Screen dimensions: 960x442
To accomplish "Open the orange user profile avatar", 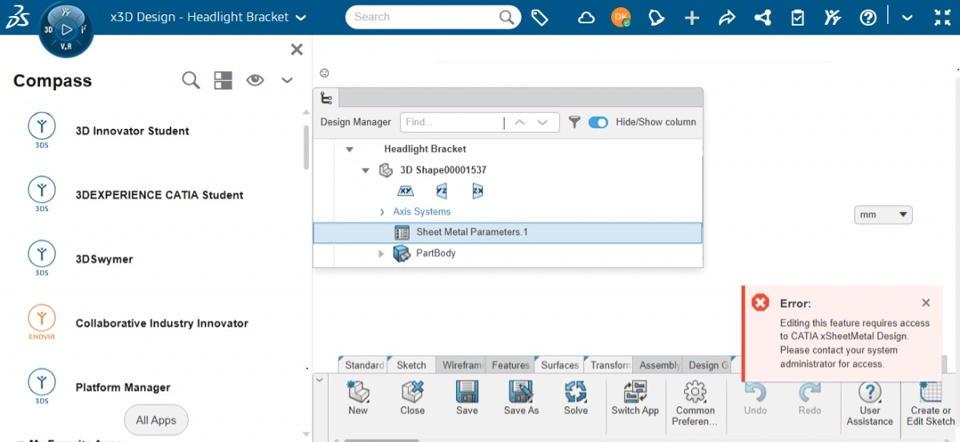I will (x=621, y=17).
